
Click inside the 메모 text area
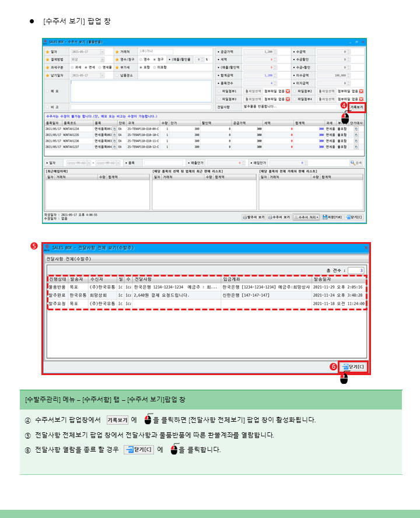click(x=141, y=91)
